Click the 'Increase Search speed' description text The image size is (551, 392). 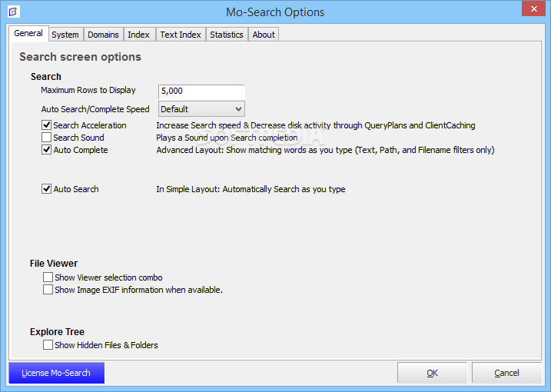[x=316, y=125]
